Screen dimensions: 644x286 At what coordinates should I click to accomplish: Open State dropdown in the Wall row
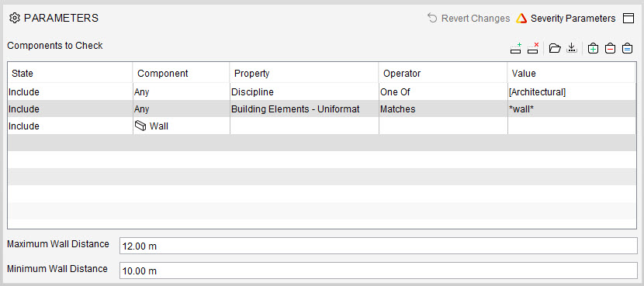(x=70, y=126)
